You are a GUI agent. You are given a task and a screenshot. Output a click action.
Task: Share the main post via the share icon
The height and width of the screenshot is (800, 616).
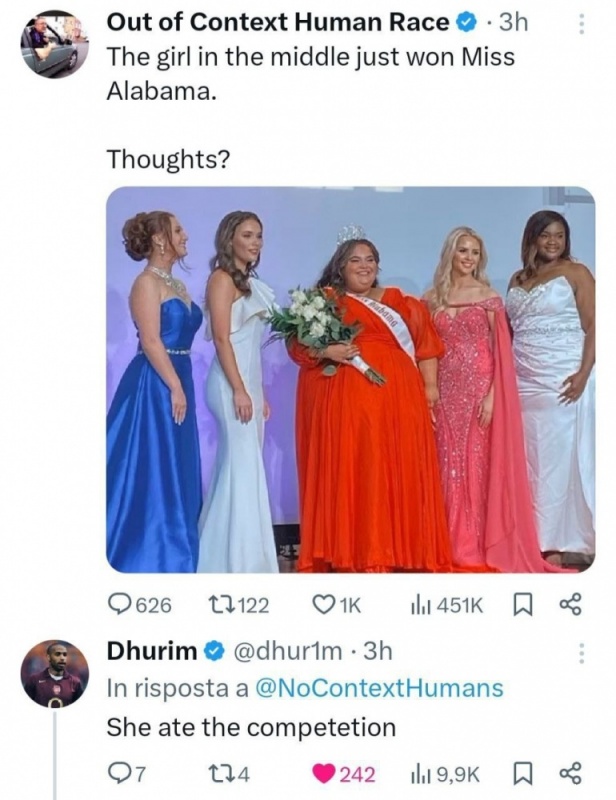[571, 606]
